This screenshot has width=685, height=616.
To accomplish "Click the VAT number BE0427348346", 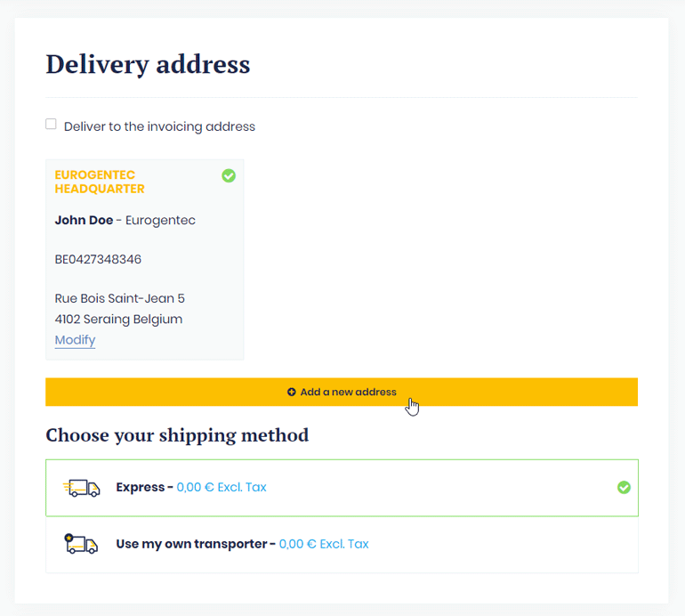I will pos(98,260).
